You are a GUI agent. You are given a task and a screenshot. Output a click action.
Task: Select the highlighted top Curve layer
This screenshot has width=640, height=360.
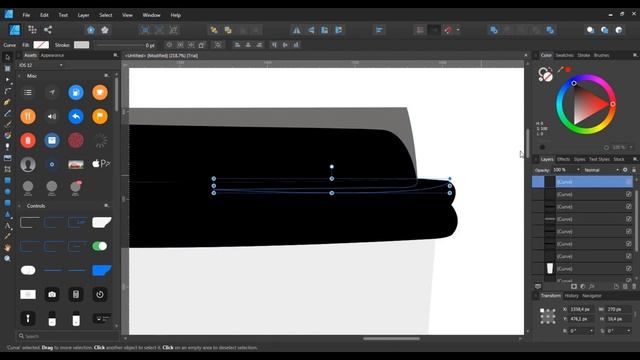click(x=582, y=182)
